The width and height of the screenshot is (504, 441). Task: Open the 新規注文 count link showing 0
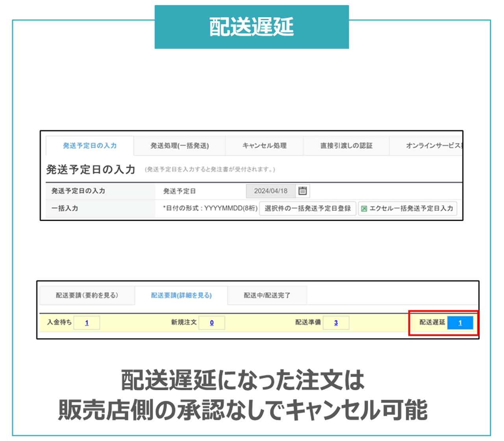pos(212,322)
